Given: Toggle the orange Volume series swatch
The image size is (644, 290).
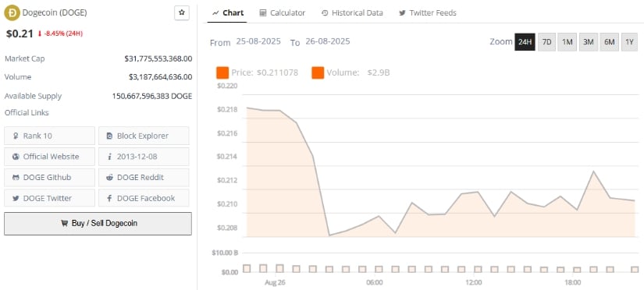Looking at the screenshot, I should (318, 73).
